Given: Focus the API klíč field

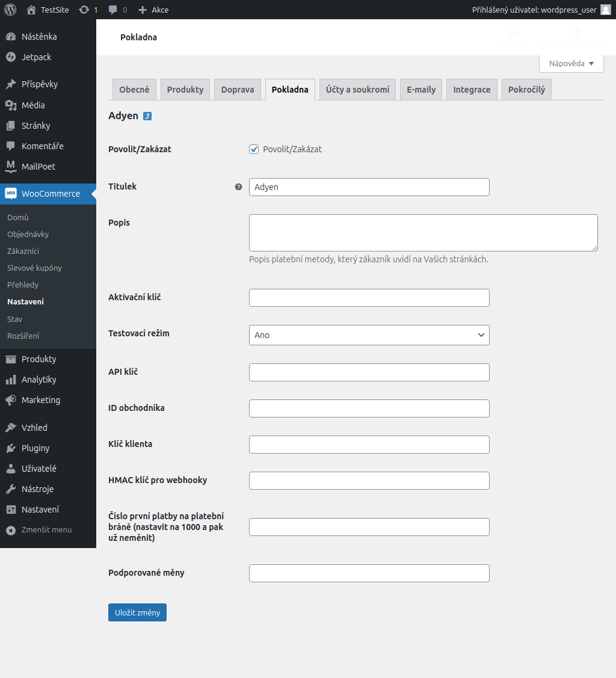Looking at the screenshot, I should click(x=369, y=372).
